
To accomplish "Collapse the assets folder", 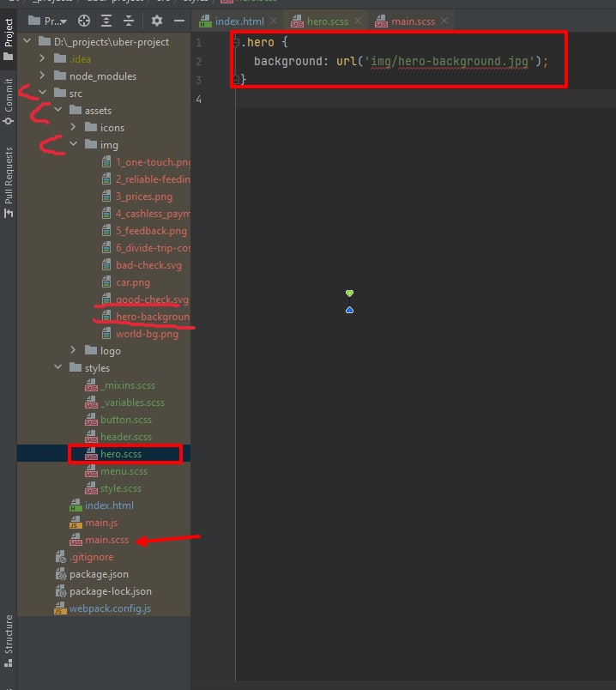I will tap(58, 110).
